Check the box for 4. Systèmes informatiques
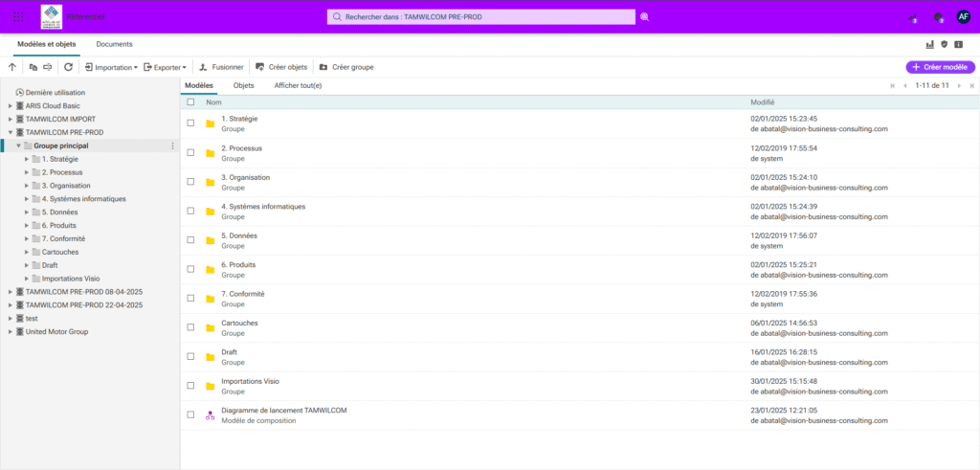The height and width of the screenshot is (470, 980). pos(190,211)
